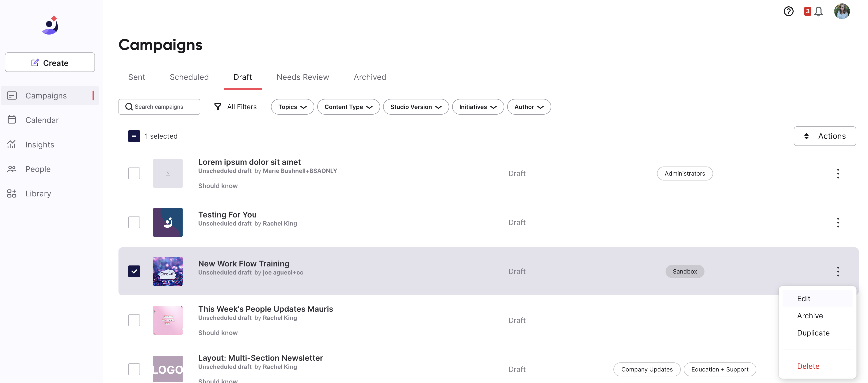Open notifications bell icon

818,12
